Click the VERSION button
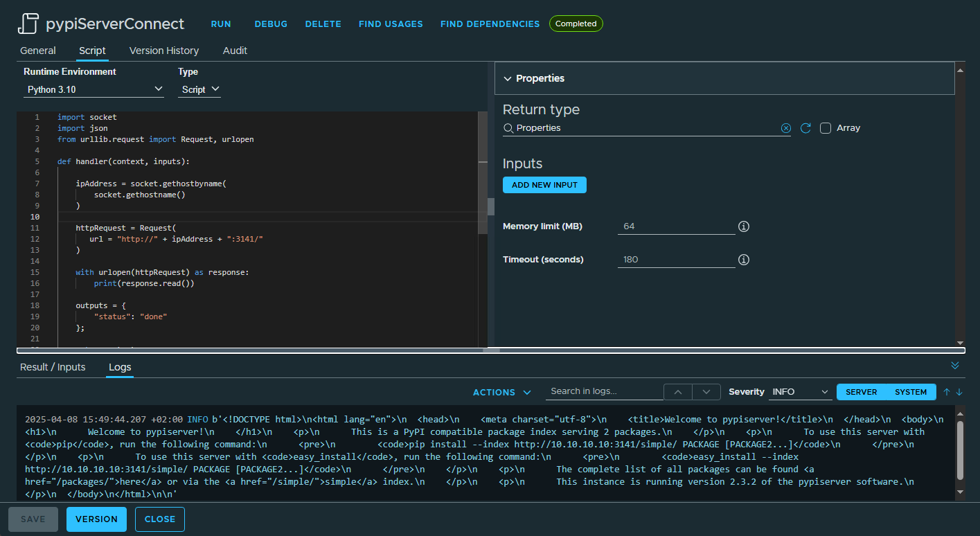Viewport: 980px width, 536px height. coord(96,519)
